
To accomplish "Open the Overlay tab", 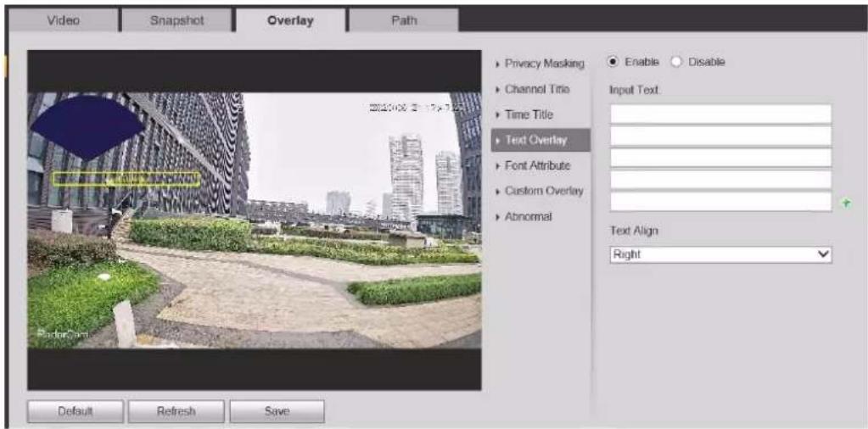I will (291, 21).
